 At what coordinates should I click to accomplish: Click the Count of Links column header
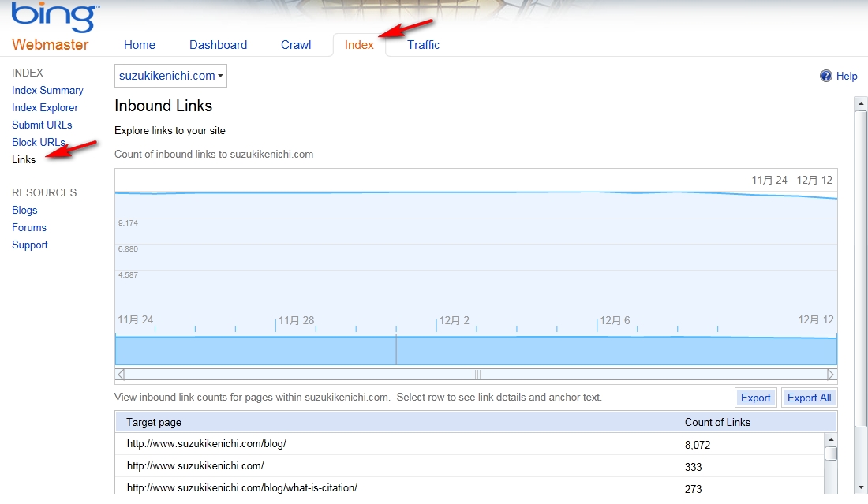pyautogui.click(x=717, y=422)
